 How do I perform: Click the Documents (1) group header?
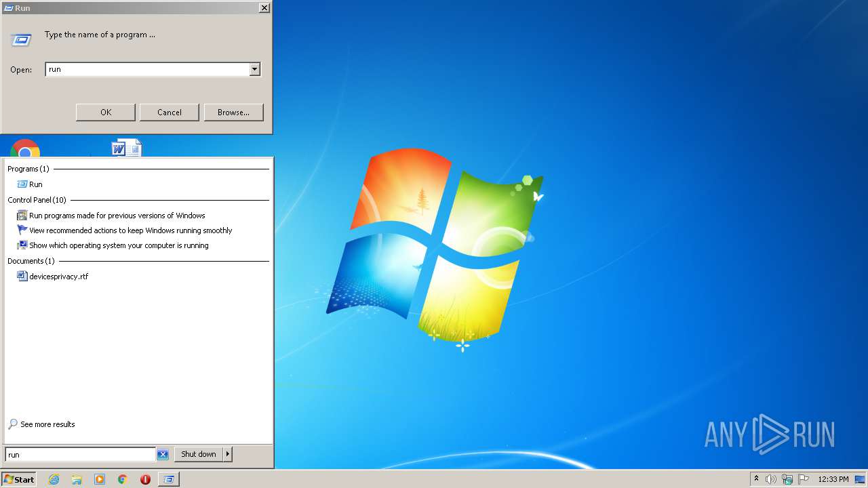(x=31, y=261)
